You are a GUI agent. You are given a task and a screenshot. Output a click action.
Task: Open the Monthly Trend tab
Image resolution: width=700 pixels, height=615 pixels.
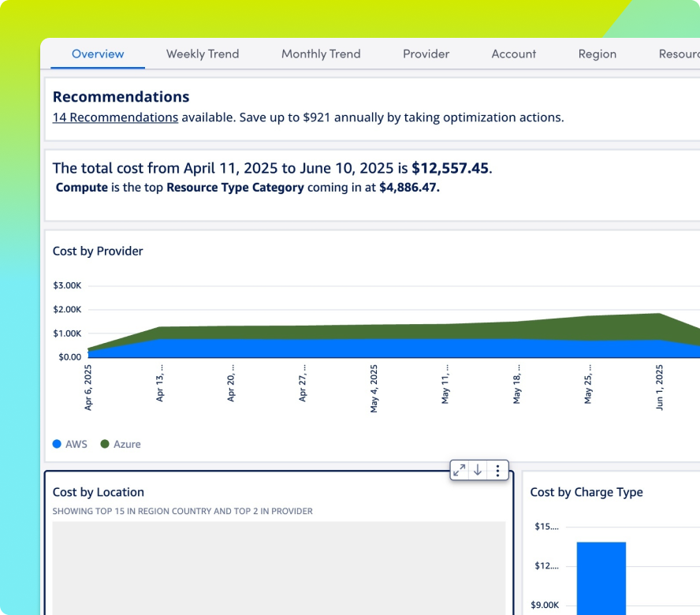pos(321,54)
